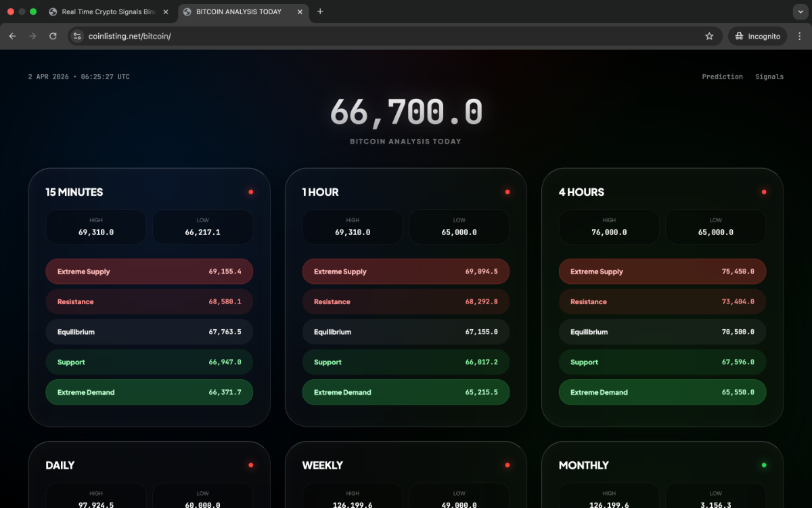Select 1 HOUR Equilibrium 67,155.0 row
Image resolution: width=812 pixels, height=508 pixels.
pyautogui.click(x=406, y=332)
